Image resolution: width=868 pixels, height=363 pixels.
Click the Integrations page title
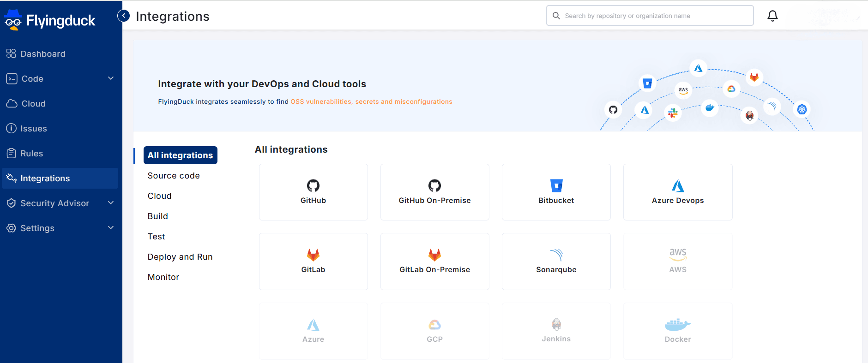coord(173,16)
